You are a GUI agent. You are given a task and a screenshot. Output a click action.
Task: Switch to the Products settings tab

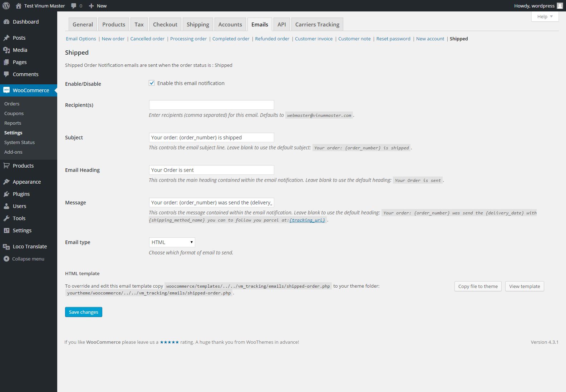click(x=114, y=24)
